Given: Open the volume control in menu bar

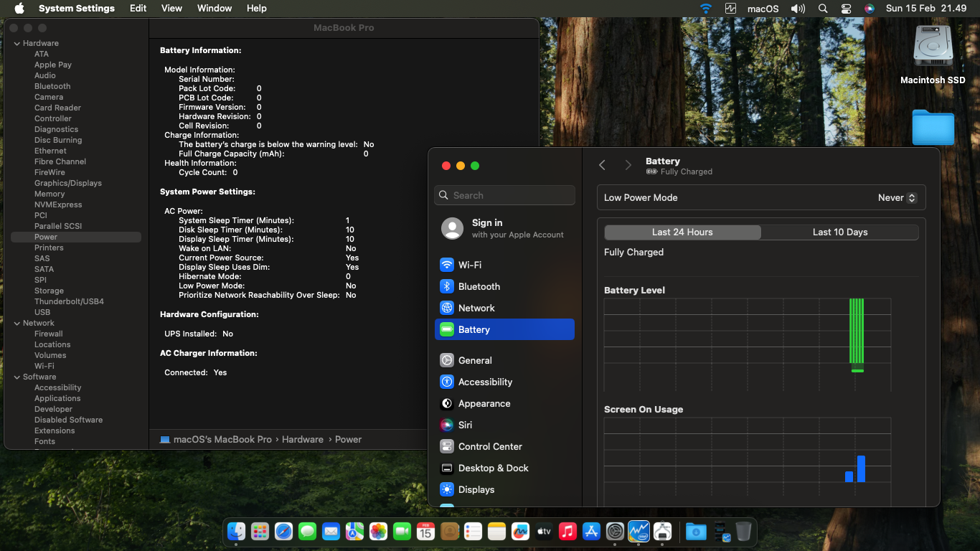Looking at the screenshot, I should (x=798, y=9).
